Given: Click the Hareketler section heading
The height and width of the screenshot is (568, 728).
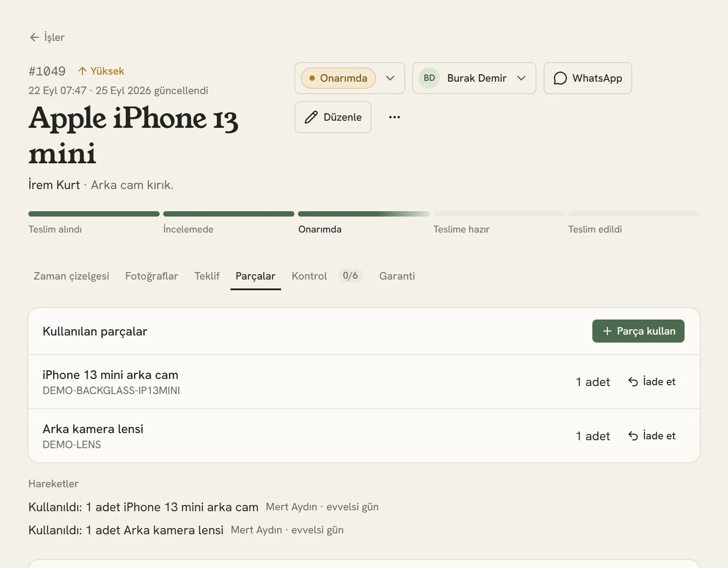Looking at the screenshot, I should 53,484.
